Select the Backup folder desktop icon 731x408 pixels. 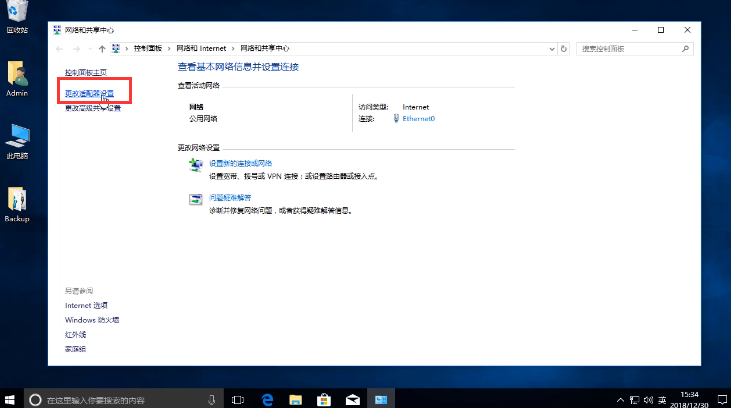pos(17,205)
